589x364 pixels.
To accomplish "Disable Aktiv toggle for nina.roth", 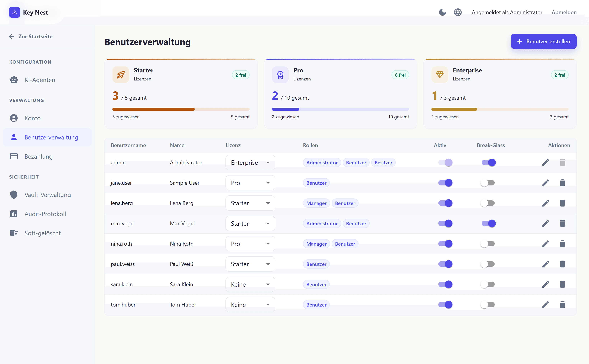I will pyautogui.click(x=445, y=244).
